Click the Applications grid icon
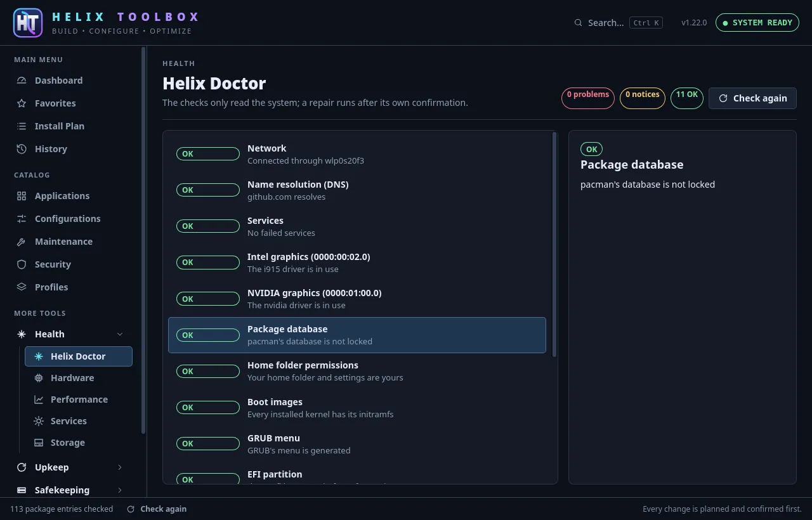This screenshot has width=812, height=520. click(x=22, y=196)
